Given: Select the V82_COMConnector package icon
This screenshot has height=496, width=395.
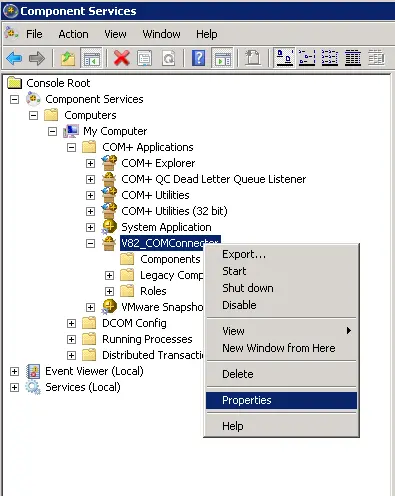Looking at the screenshot, I should coord(109,243).
